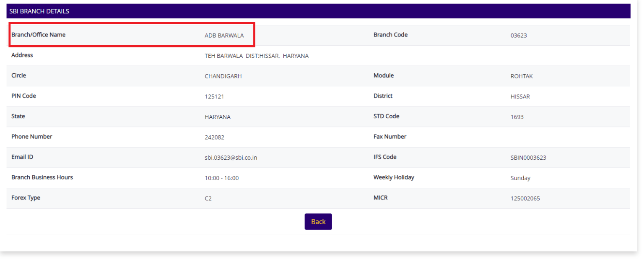Image resolution: width=644 pixels, height=264 pixels.
Task: Click the Module value ROHTAK
Action: 523,76
